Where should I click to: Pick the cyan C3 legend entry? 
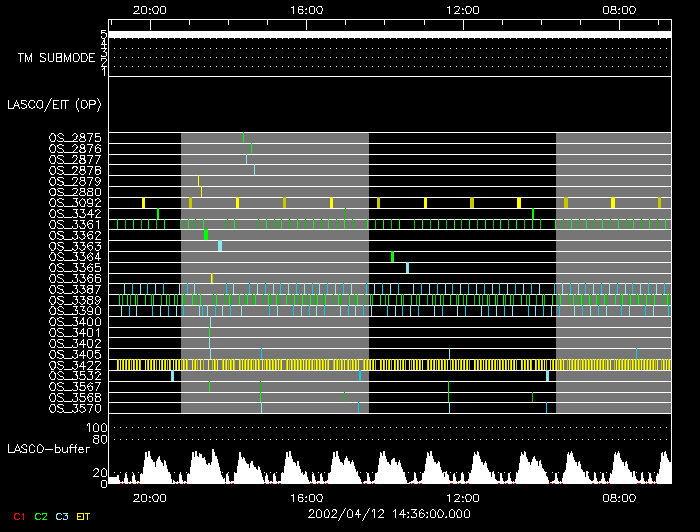[x=63, y=516]
